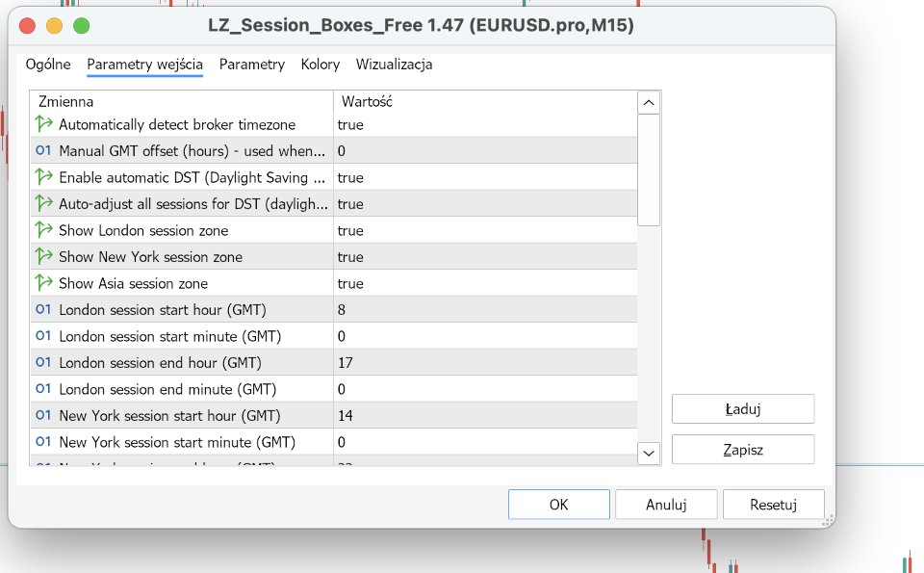This screenshot has width=924, height=573.
Task: Click the integer icon beside London session end minute
Action: (43, 388)
